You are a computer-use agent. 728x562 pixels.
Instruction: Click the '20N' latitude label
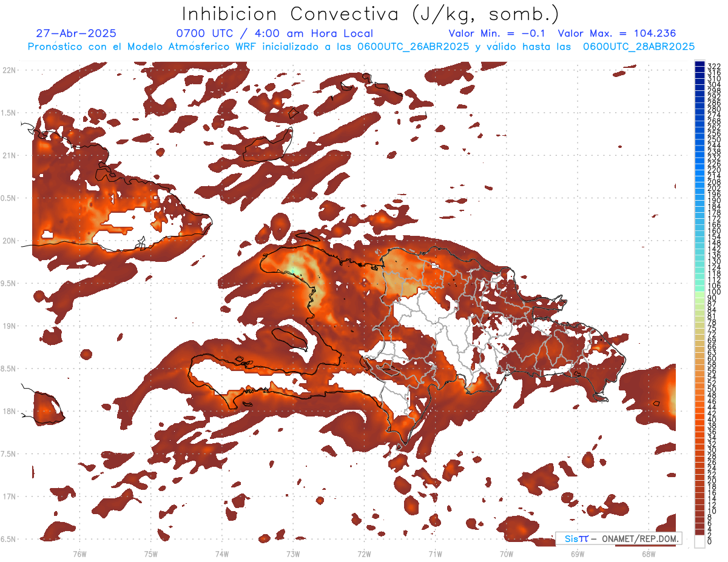(9, 241)
